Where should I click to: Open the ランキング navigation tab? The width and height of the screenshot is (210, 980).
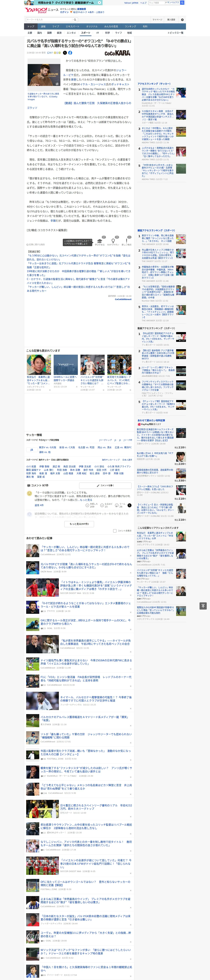[130, 27]
